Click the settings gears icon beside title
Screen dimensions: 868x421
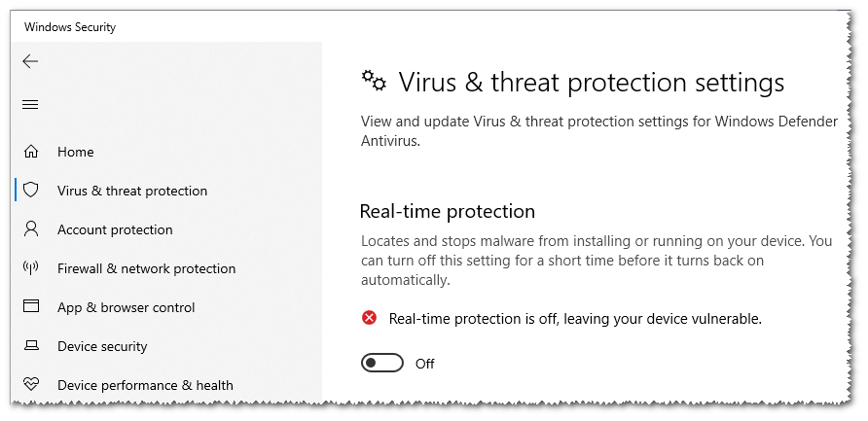(373, 80)
